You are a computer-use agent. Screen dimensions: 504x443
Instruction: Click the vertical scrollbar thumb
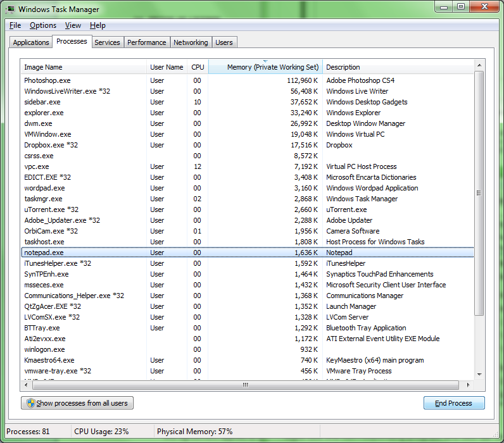pos(479,193)
